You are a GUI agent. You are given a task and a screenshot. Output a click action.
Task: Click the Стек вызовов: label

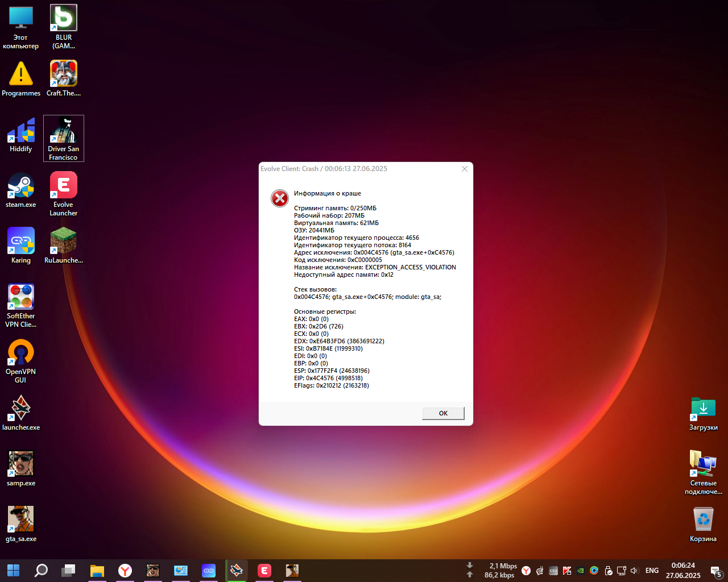tap(315, 289)
